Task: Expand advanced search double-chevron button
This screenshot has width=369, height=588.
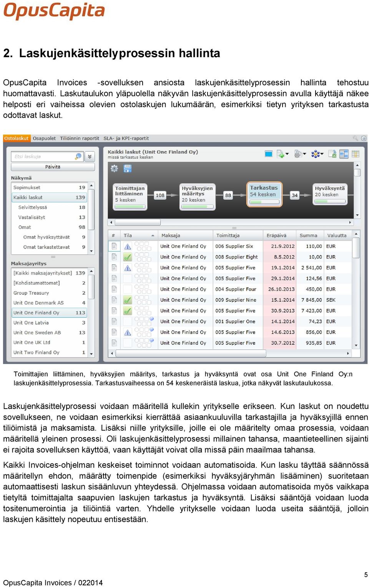Action: [90, 156]
